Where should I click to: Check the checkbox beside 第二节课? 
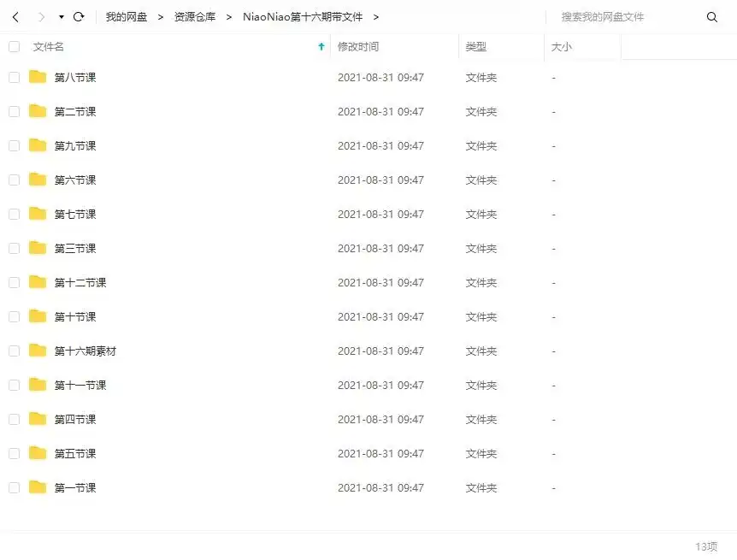(14, 111)
